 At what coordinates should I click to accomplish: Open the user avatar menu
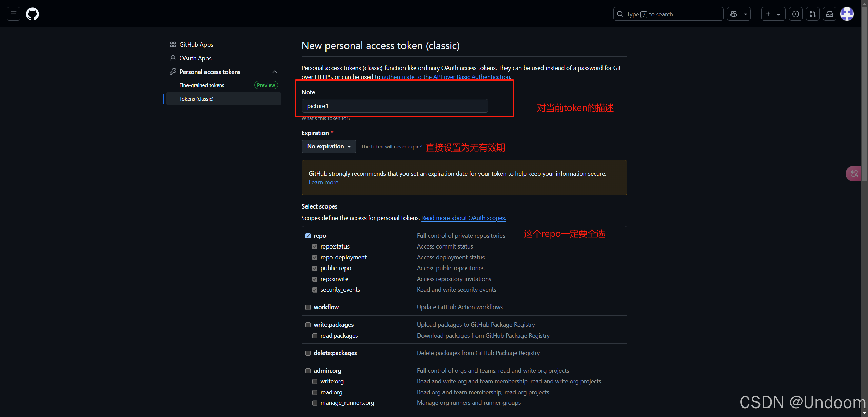pyautogui.click(x=847, y=14)
